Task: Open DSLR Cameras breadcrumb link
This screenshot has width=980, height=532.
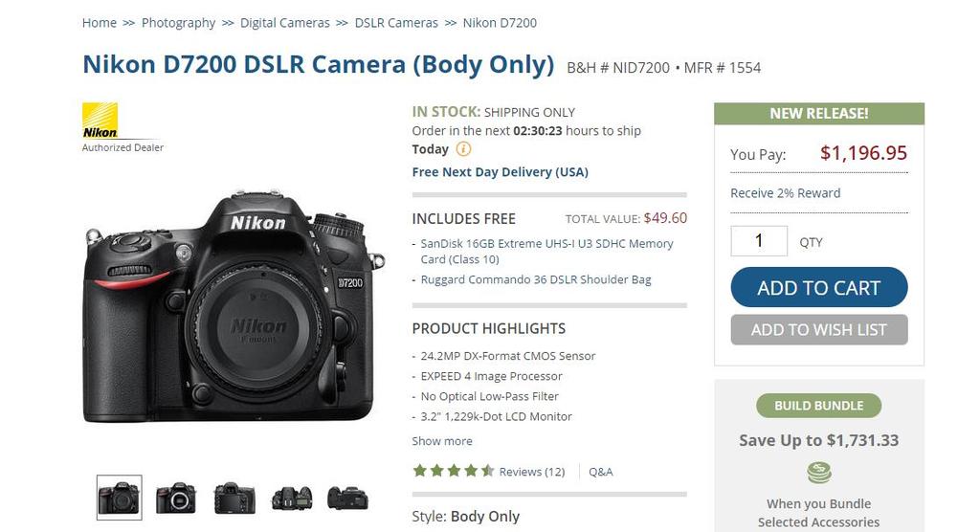Action: coord(396,22)
